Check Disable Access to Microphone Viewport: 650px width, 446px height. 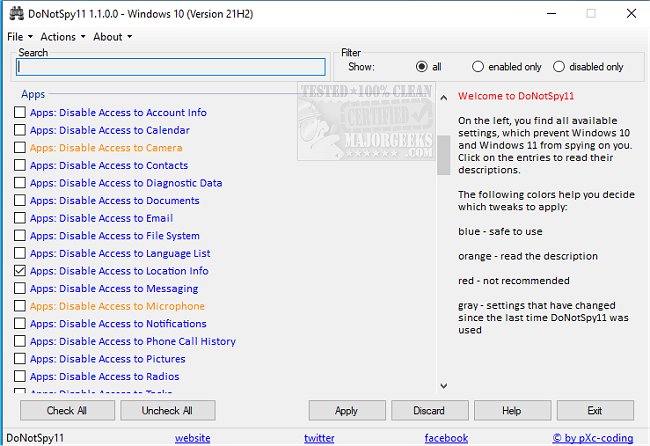click(x=20, y=306)
